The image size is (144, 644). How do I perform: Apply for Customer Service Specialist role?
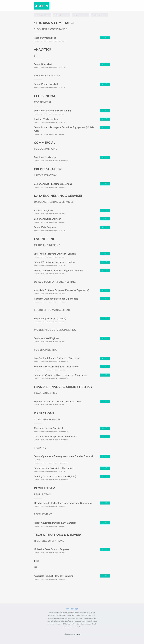click(x=105, y=428)
